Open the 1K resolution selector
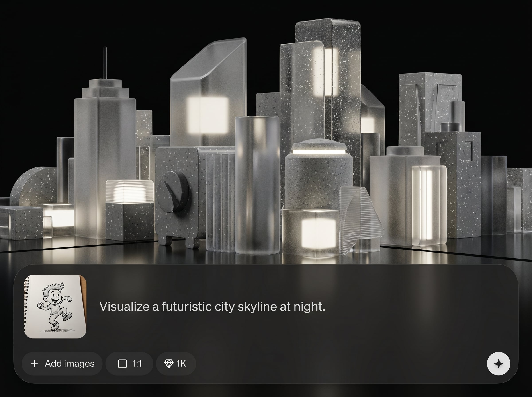The height and width of the screenshot is (397, 532). pos(176,364)
